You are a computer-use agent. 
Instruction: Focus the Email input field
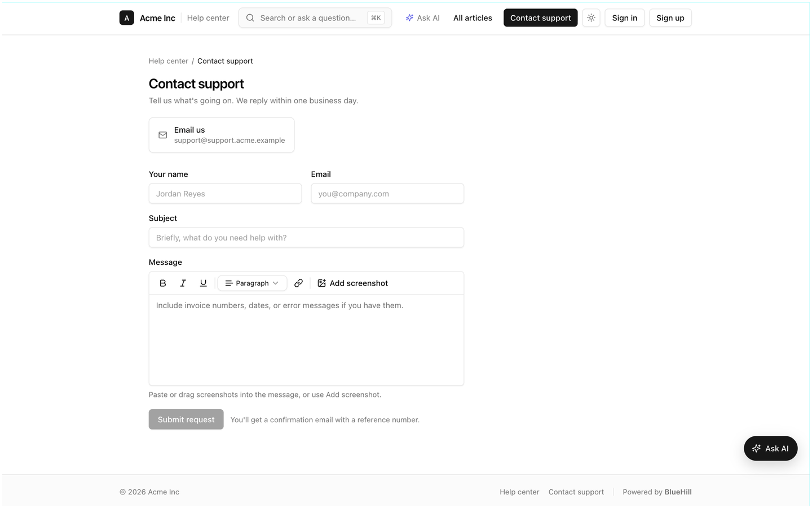387,194
